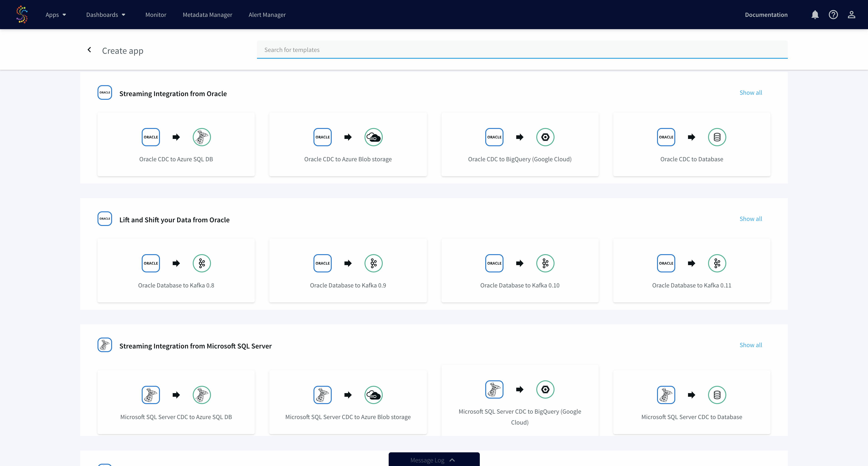The height and width of the screenshot is (466, 868).
Task: Click the Create app page title
Action: [x=123, y=51]
